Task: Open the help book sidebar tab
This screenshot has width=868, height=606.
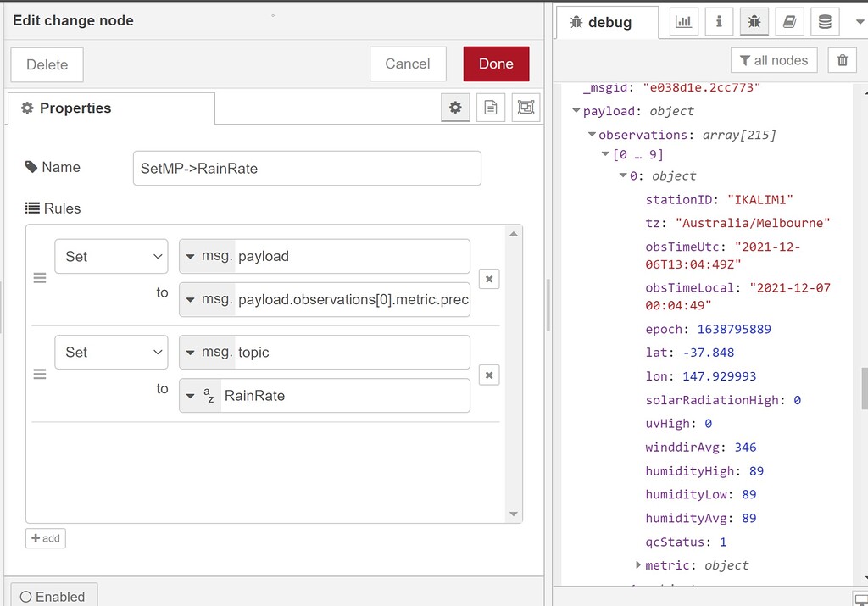Action: 789,21
